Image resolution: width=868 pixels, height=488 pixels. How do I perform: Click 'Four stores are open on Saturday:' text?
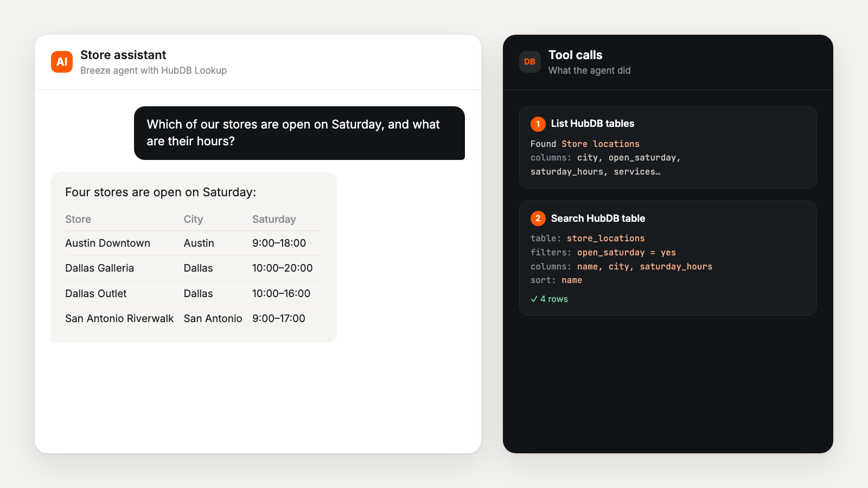point(161,192)
